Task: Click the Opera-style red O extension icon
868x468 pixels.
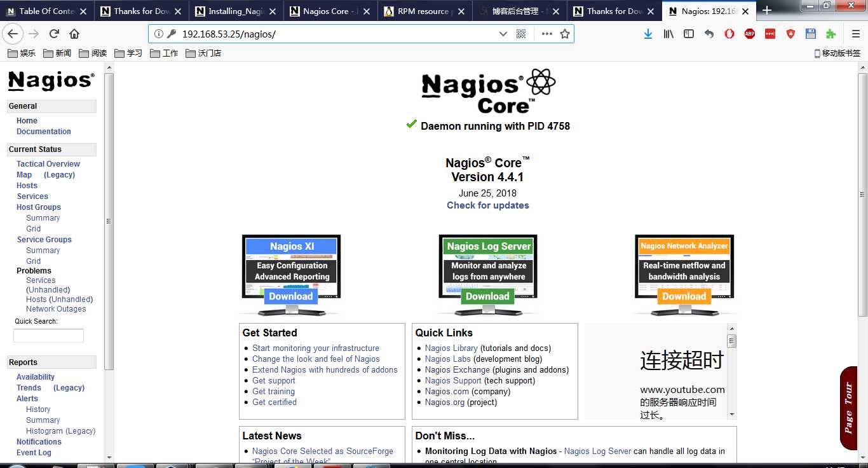Action: coord(729,34)
